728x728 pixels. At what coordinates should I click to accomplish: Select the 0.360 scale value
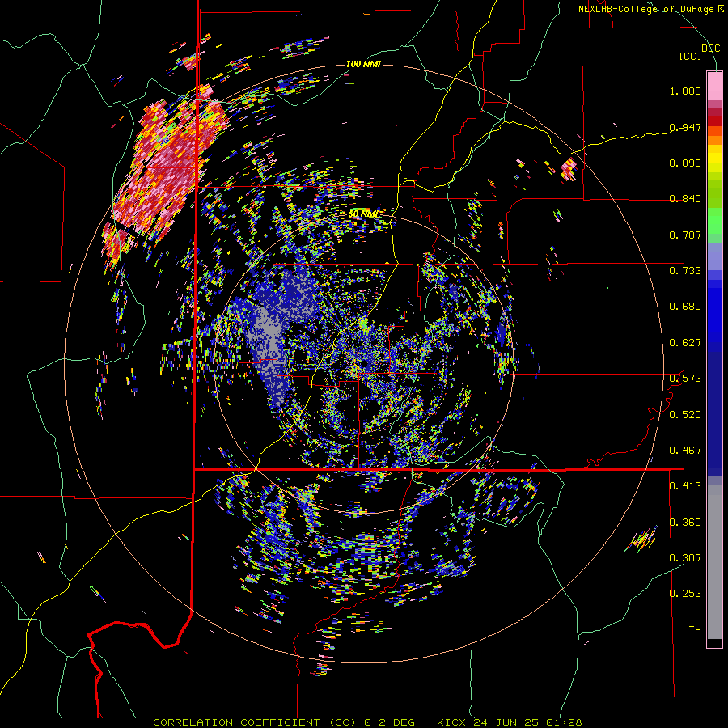click(x=685, y=523)
